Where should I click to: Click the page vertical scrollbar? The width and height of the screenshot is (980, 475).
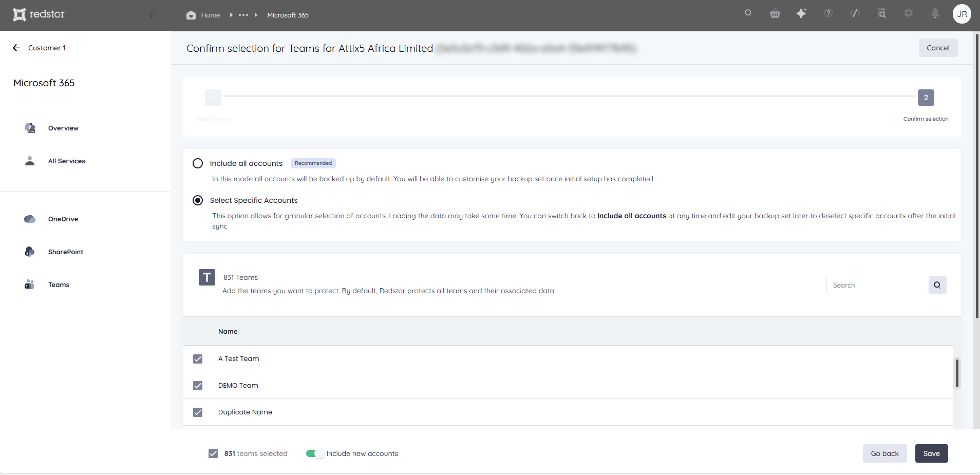point(977,176)
